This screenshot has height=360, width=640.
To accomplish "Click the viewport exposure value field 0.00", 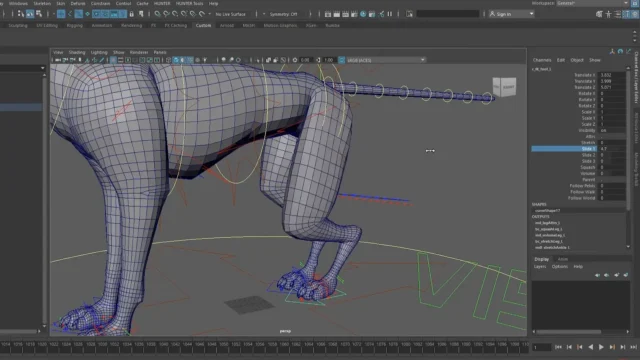I will [305, 60].
